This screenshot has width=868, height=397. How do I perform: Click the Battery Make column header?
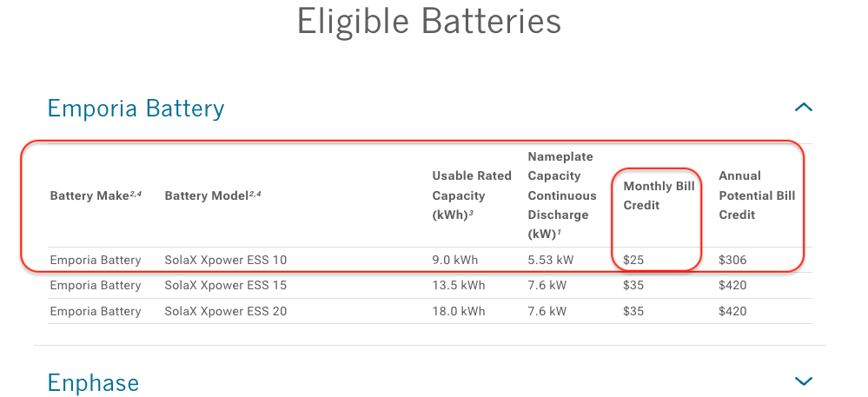96,195
